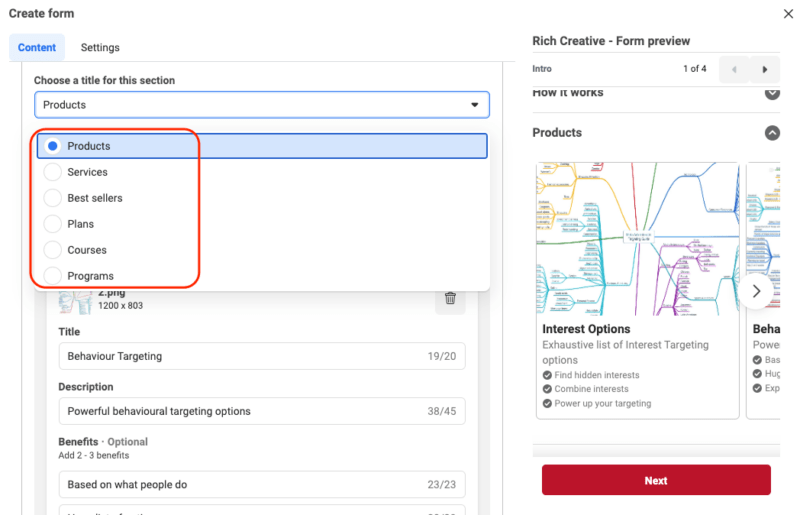Select the Products radio option
800x515 pixels.
pyautogui.click(x=53, y=146)
